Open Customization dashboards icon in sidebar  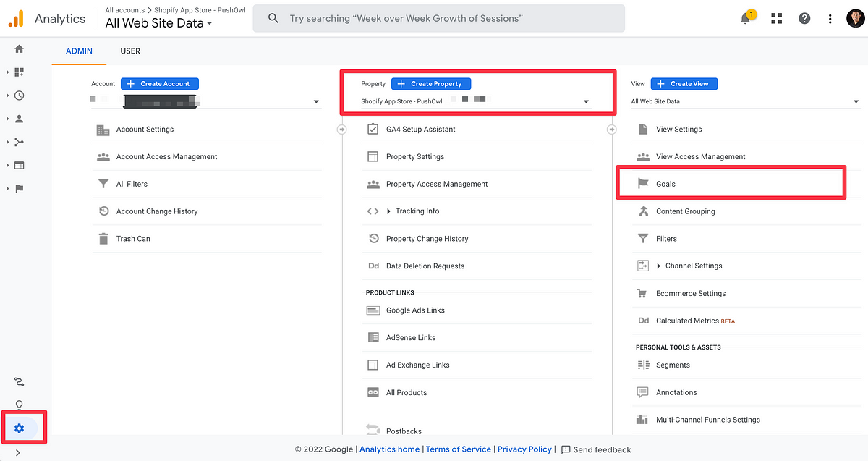point(19,72)
